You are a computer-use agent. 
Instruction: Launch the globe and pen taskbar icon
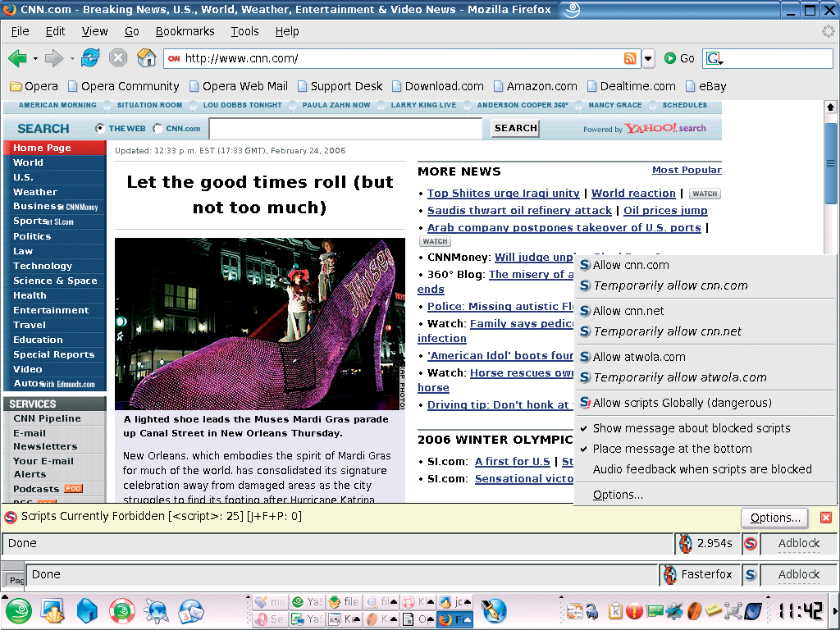click(494, 611)
